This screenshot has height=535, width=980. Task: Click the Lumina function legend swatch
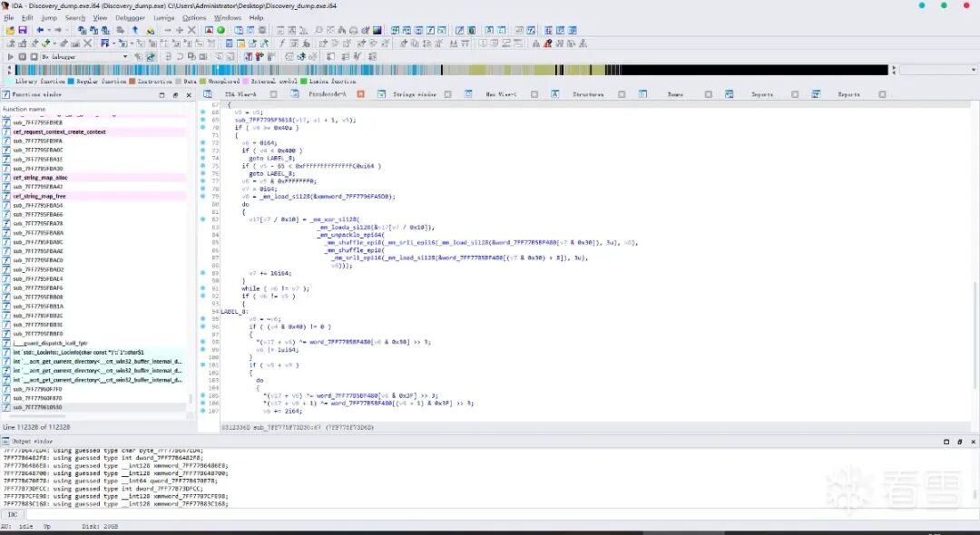[304, 81]
